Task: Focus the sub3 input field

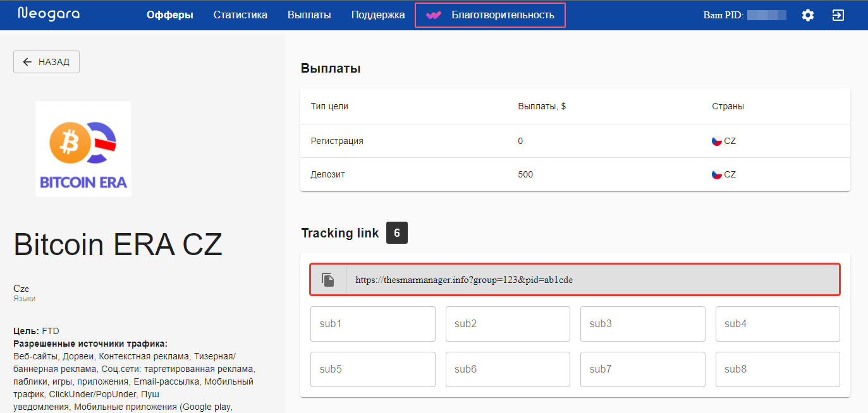Action: point(643,324)
